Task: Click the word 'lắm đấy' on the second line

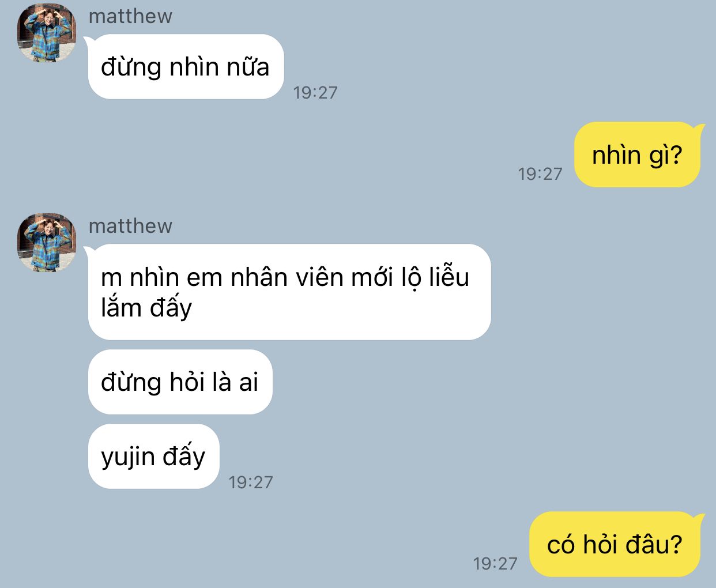Action: pos(146,308)
